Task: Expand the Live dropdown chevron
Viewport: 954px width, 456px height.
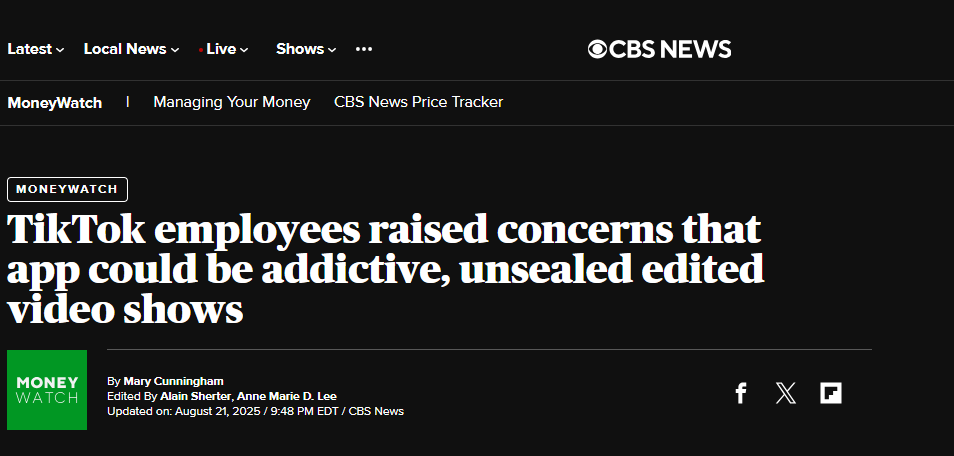Action: pos(244,50)
